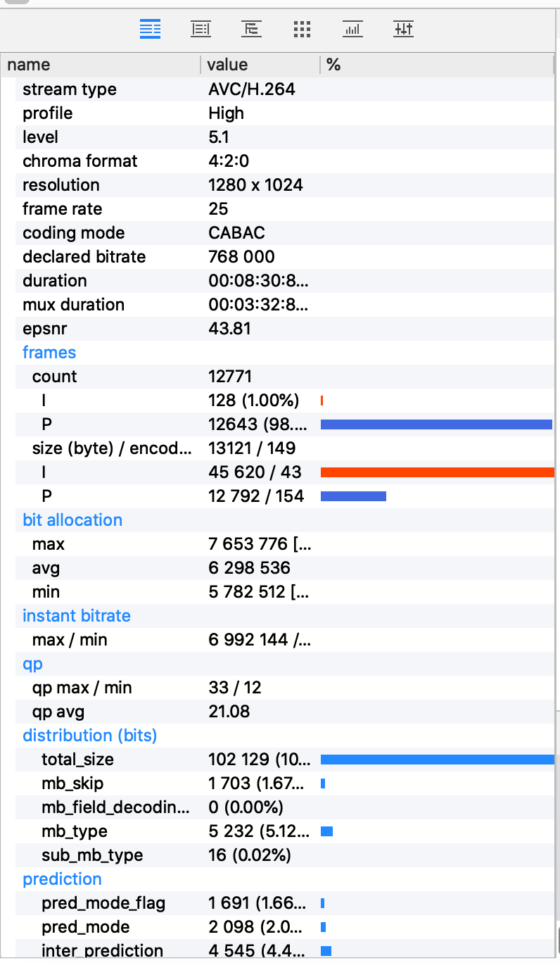Collapse the bit allocation section
This screenshot has width=560, height=963.
(x=72, y=520)
